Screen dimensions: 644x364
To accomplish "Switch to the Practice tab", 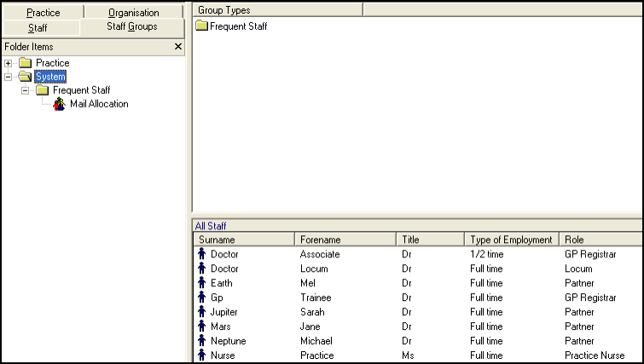I will pyautogui.click(x=43, y=13).
